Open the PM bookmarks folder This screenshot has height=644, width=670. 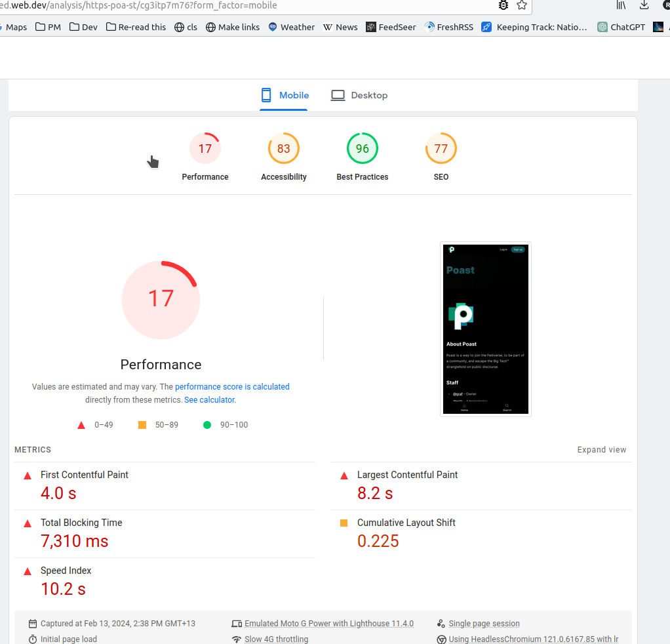coord(49,27)
